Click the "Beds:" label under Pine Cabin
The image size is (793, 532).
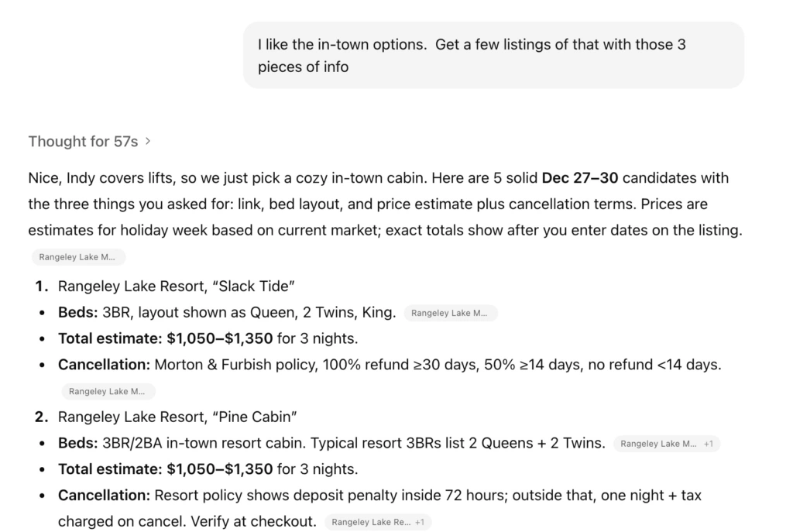click(x=77, y=443)
